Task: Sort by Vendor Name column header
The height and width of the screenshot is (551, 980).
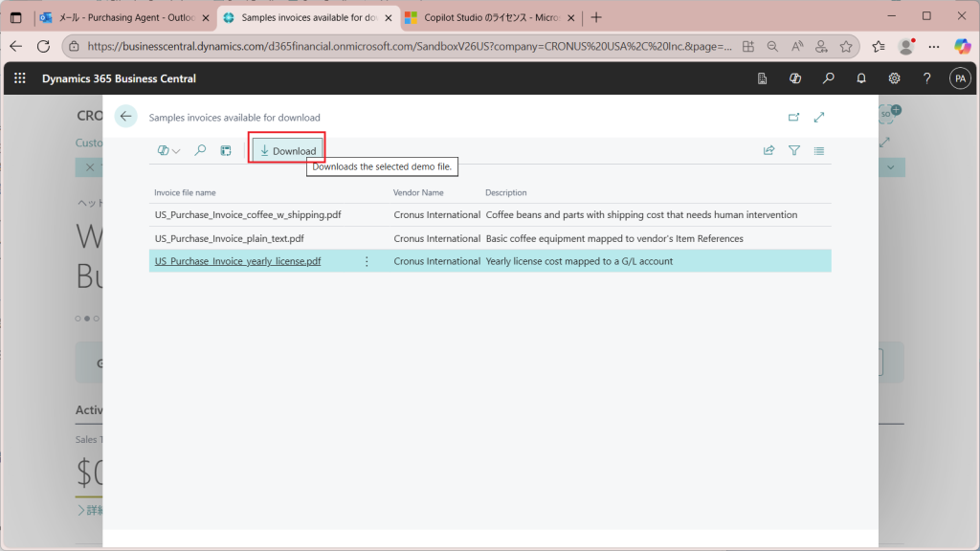Action: 418,192
